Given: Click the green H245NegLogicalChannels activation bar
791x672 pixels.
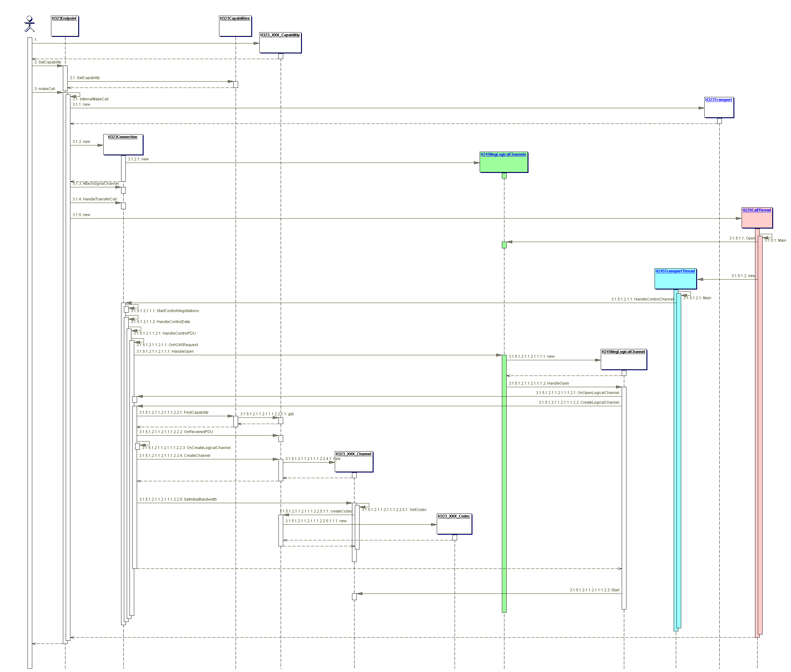Looking at the screenshot, I should [504, 484].
